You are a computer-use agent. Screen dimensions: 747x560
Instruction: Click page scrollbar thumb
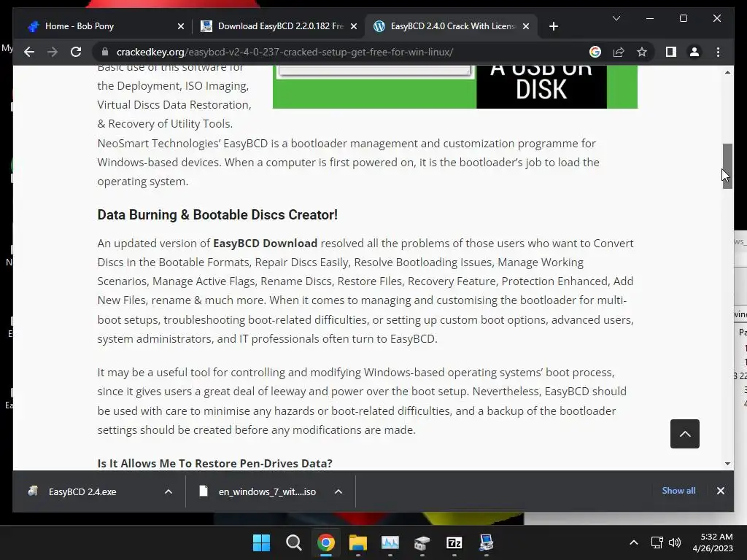click(727, 166)
